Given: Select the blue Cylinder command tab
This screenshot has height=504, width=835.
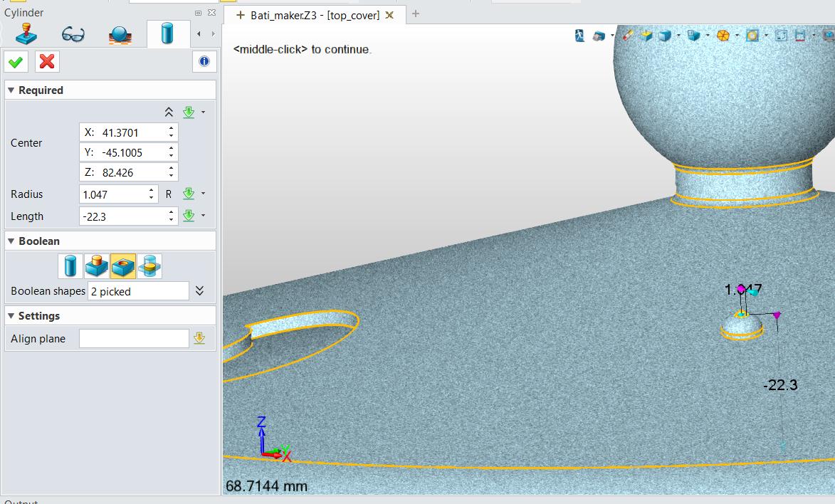Looking at the screenshot, I should (167, 33).
